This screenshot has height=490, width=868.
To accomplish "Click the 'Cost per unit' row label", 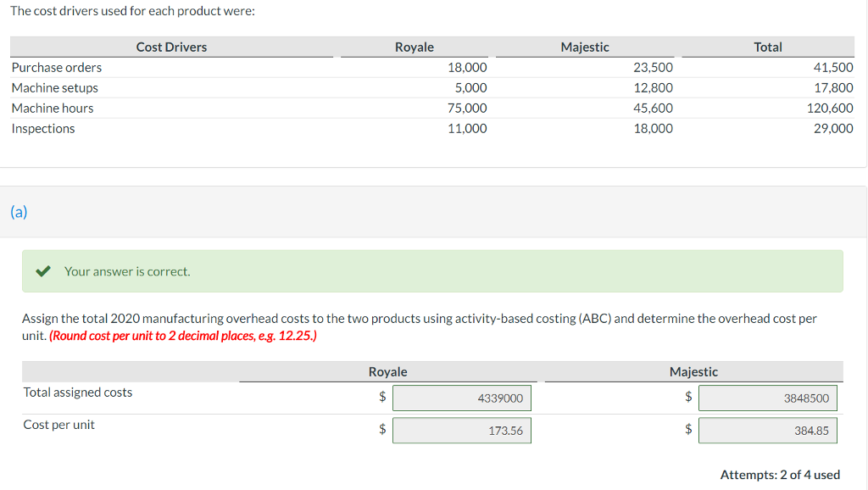I will click(58, 425).
